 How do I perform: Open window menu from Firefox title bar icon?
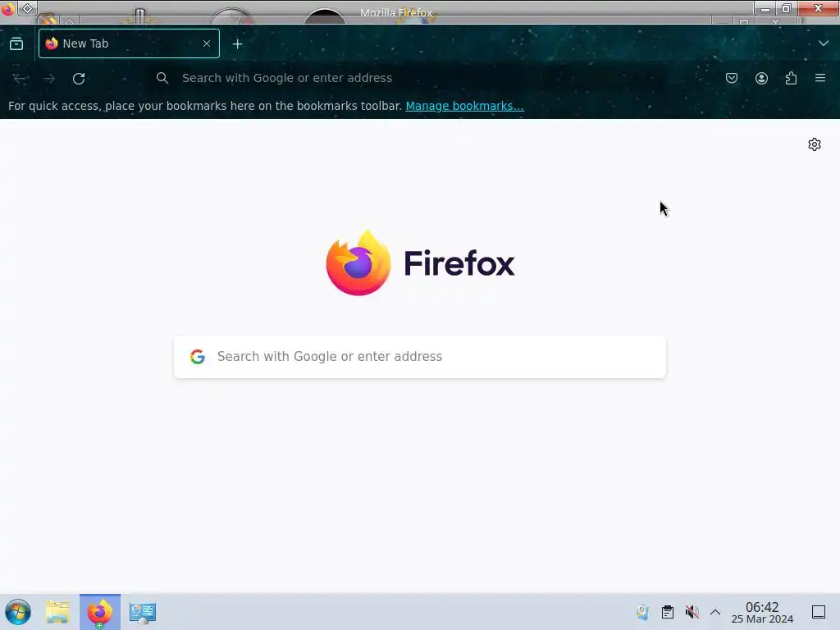click(x=7, y=8)
